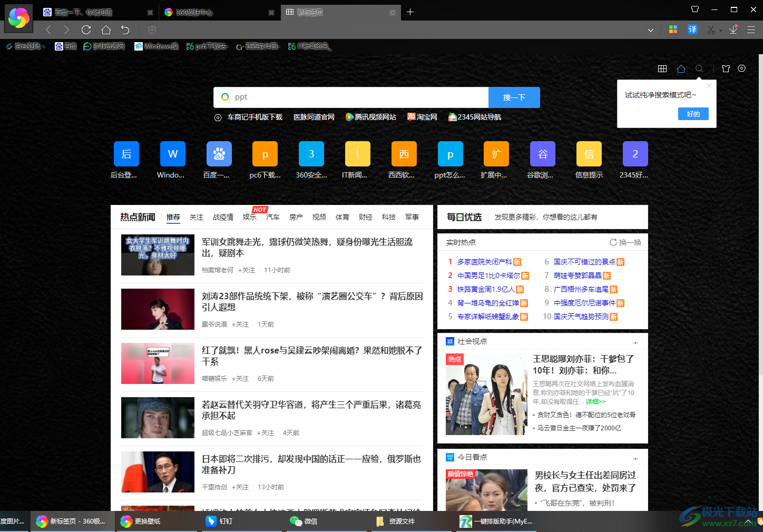Click 换一换 to refresh hot topics
The height and width of the screenshot is (532, 763).
pyautogui.click(x=626, y=242)
